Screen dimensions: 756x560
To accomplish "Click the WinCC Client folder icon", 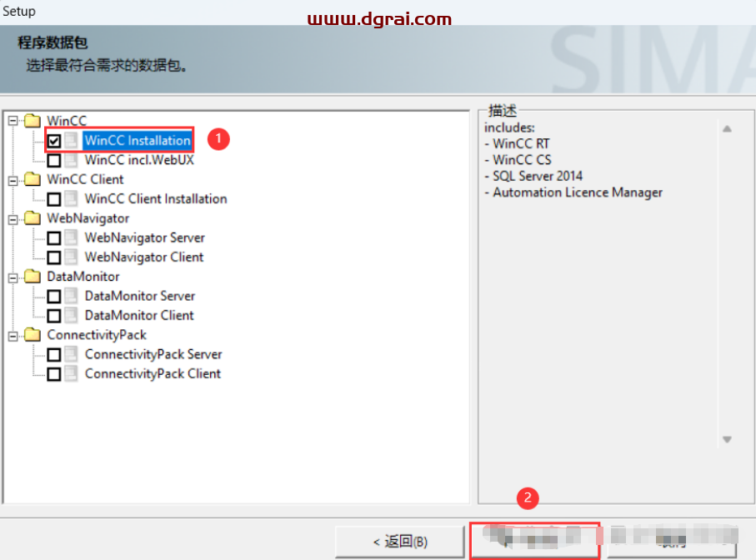I will click(33, 179).
